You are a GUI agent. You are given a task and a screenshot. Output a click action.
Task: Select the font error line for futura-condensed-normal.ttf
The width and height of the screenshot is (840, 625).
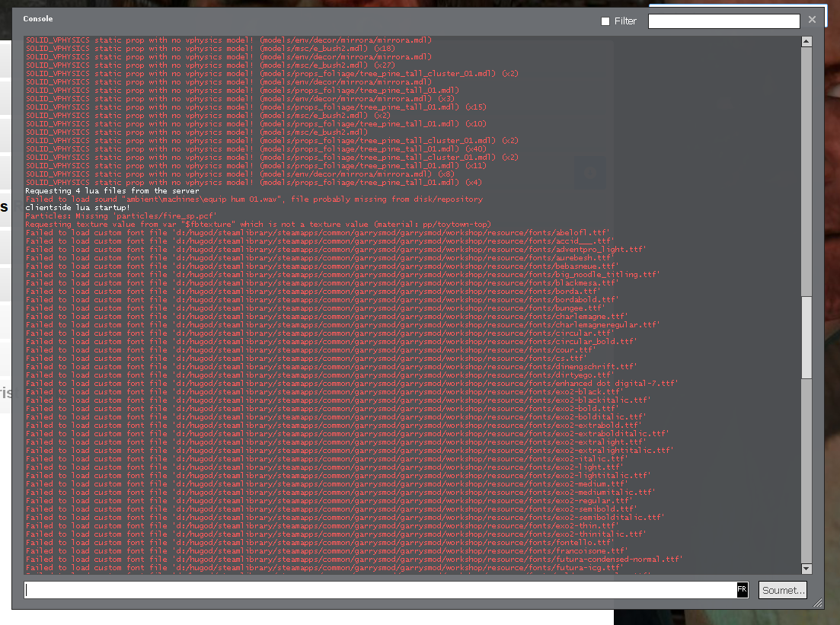tap(354, 559)
